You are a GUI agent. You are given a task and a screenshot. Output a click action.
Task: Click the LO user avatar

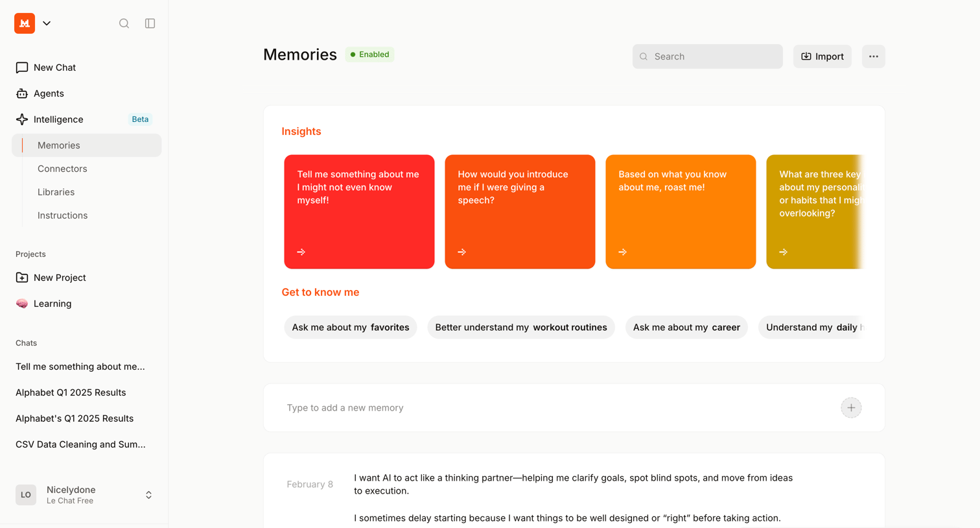pyautogui.click(x=26, y=495)
